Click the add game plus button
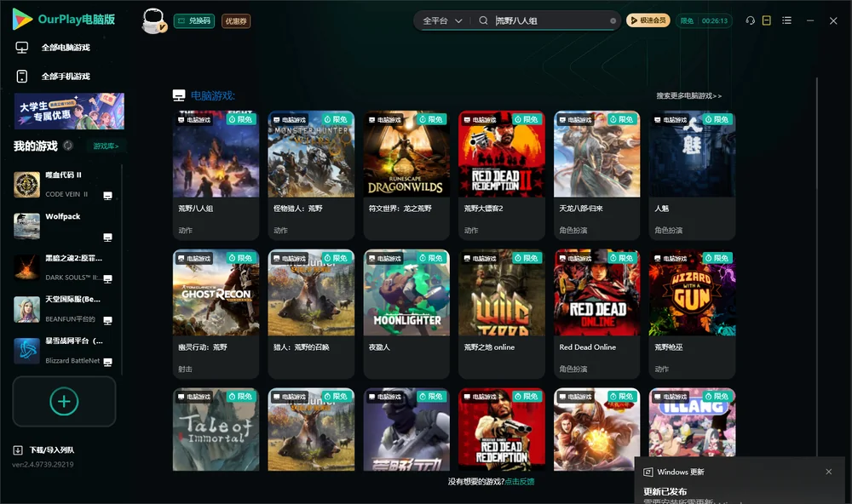Screen dimensions: 852x504 64,401
